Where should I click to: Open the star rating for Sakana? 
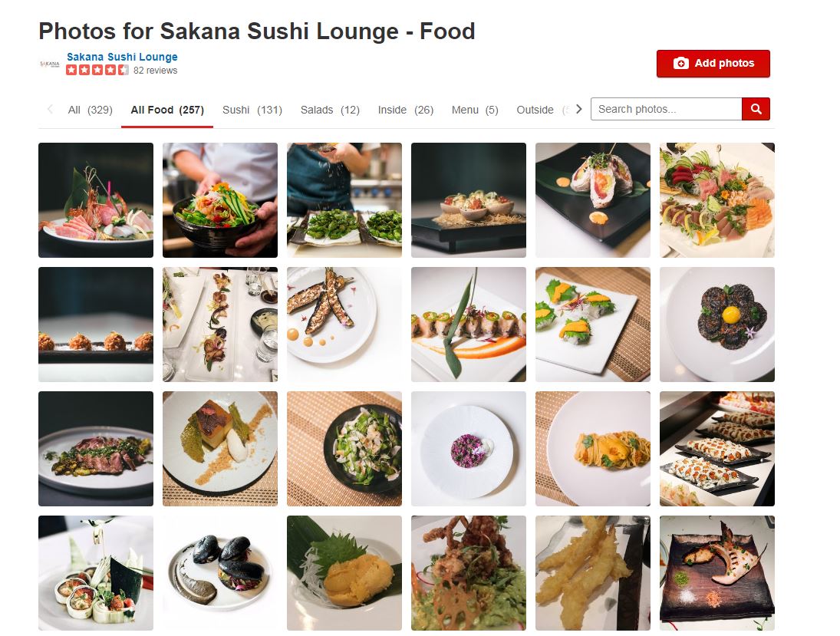coord(97,70)
